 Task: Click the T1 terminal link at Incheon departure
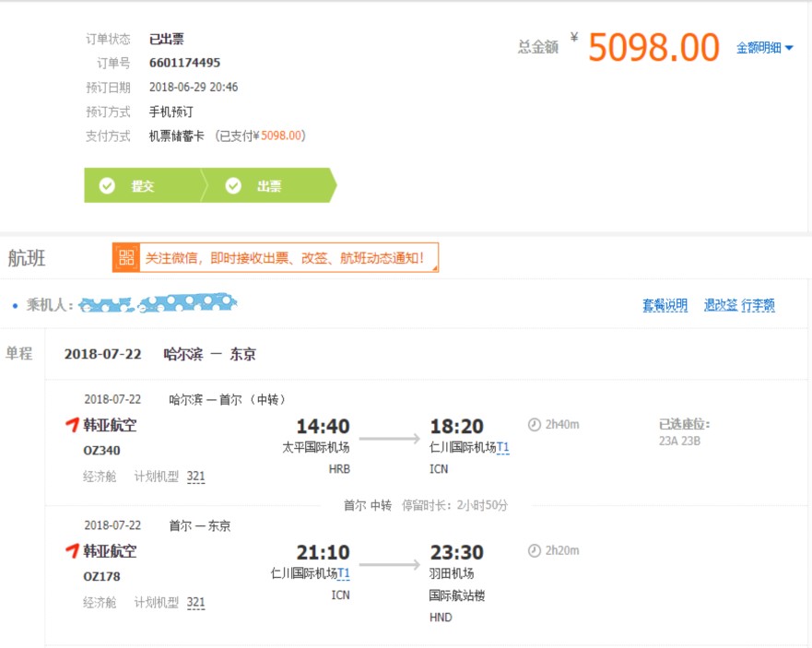point(344,573)
